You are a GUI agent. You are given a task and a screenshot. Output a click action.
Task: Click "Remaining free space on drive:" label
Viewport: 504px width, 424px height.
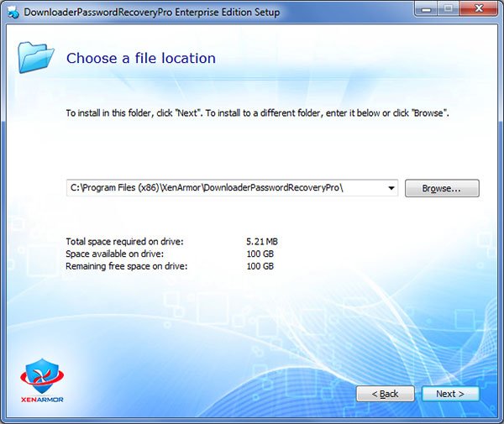click(x=126, y=266)
